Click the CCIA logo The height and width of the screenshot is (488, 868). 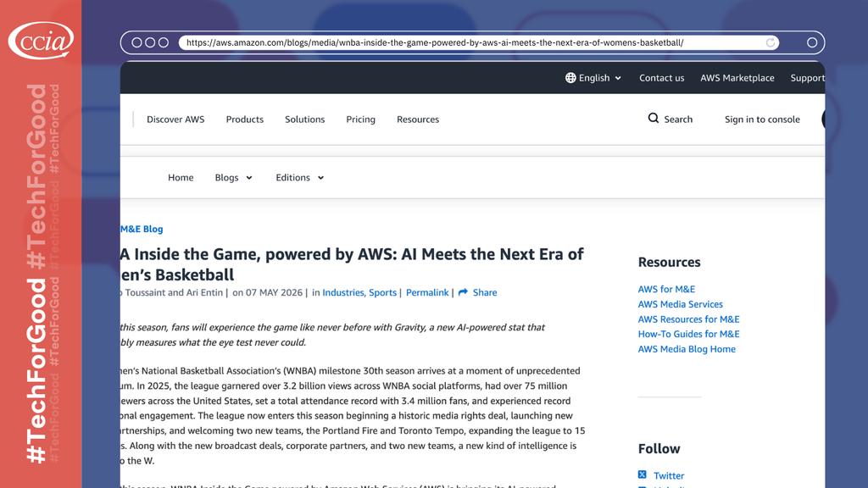(41, 40)
